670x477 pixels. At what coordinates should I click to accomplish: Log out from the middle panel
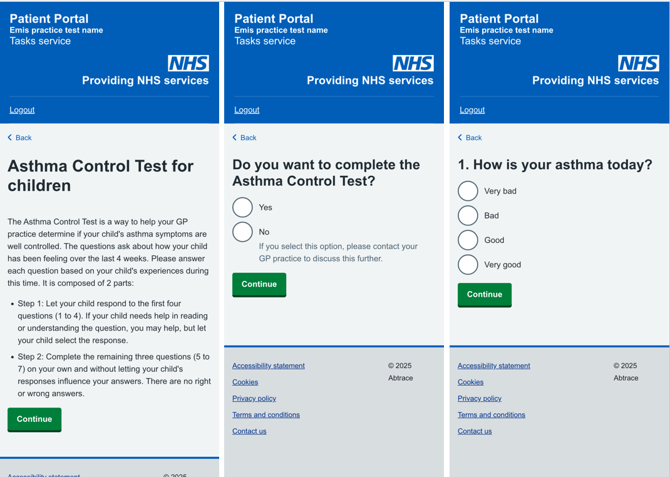point(247,110)
